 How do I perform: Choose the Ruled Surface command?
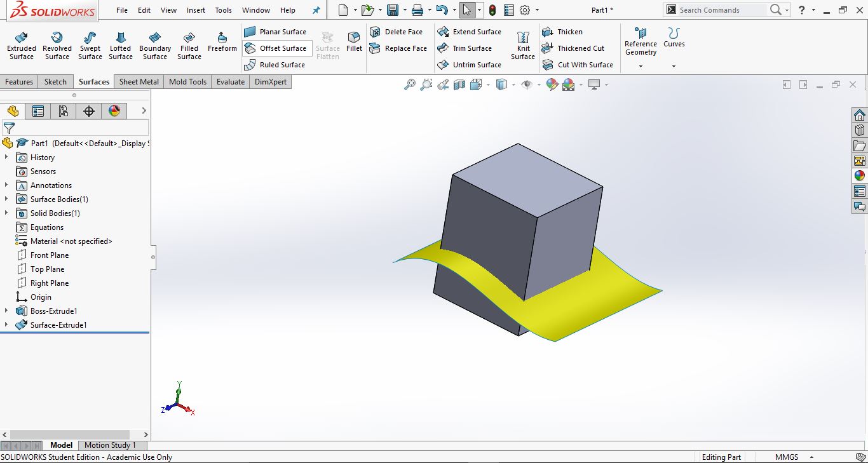(275, 65)
